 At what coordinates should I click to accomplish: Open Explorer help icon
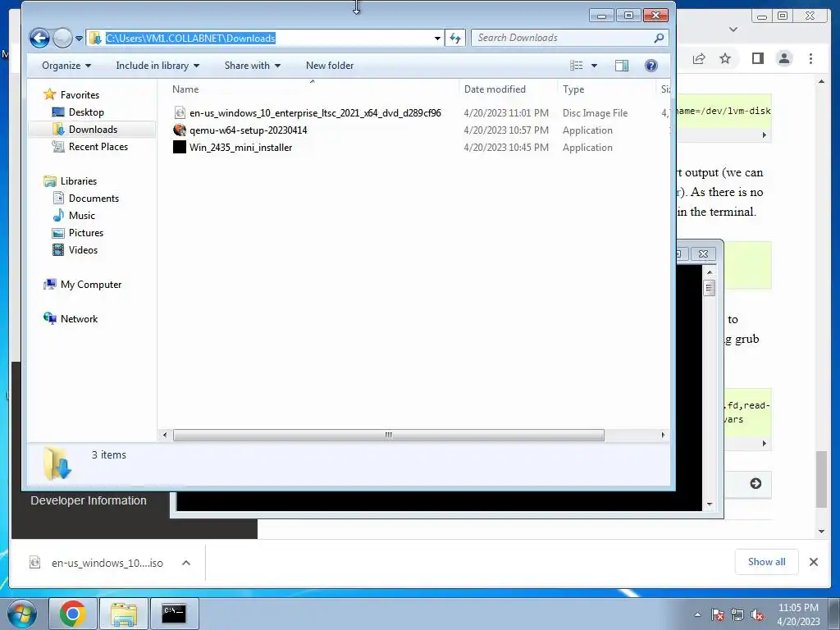[x=651, y=66]
